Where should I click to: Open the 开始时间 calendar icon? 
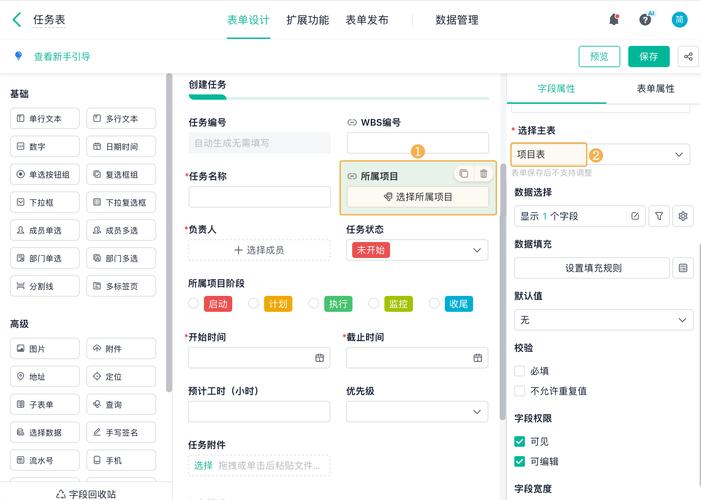click(319, 358)
